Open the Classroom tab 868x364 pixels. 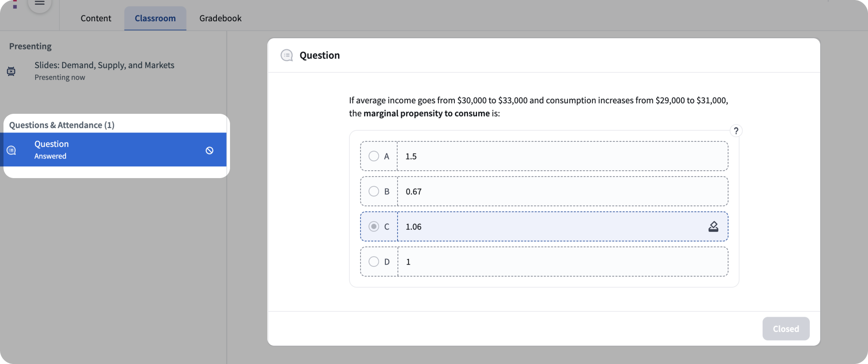pos(155,18)
